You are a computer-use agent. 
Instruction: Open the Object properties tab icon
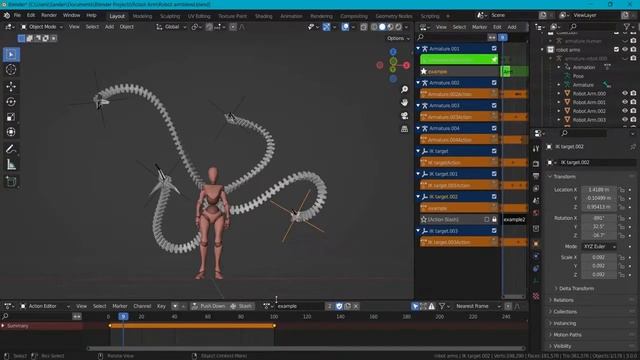point(536,244)
